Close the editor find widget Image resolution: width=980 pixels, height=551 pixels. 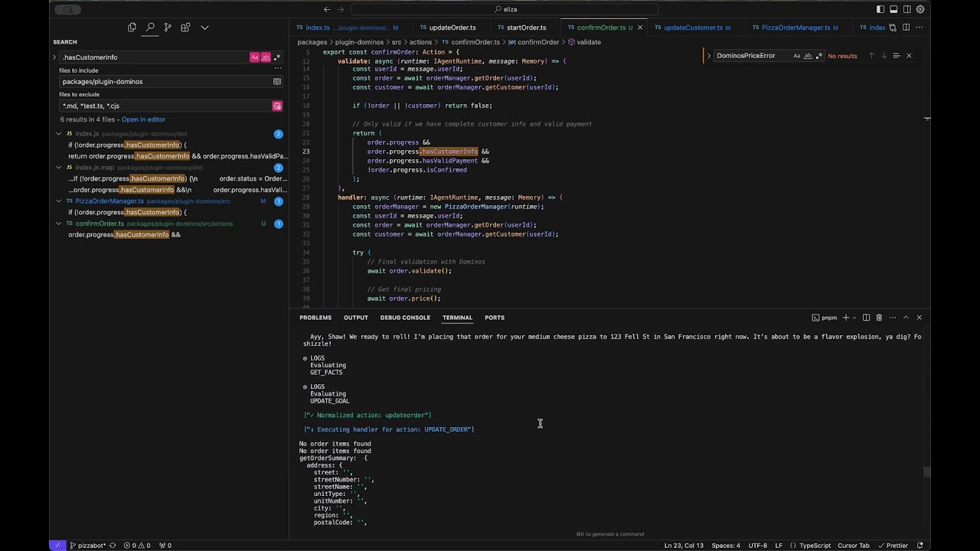pyautogui.click(x=909, y=56)
